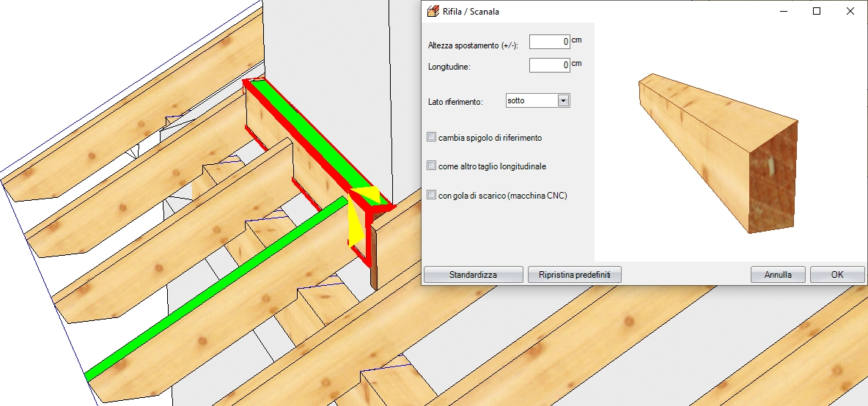Close the Rifila / Scanala dialog window
Screen dimensions: 868x406
850,12
